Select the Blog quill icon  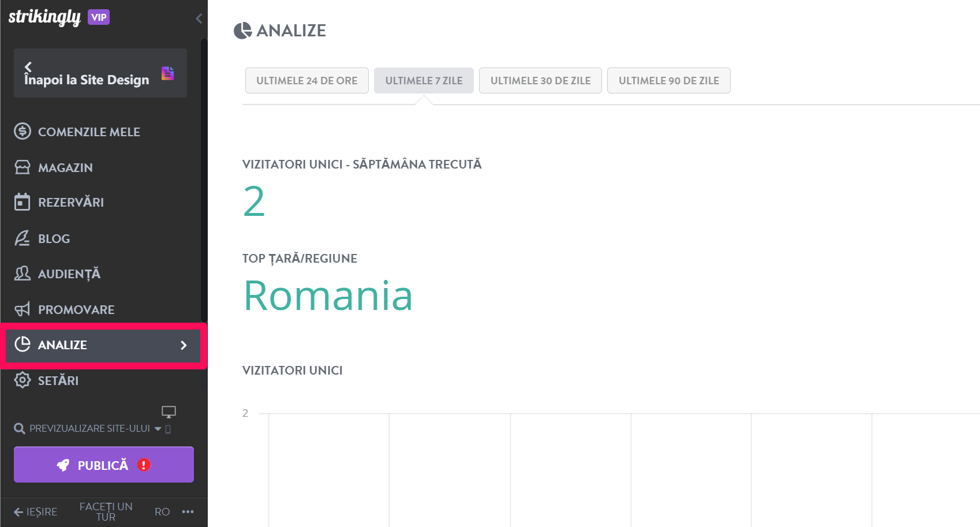[22, 238]
